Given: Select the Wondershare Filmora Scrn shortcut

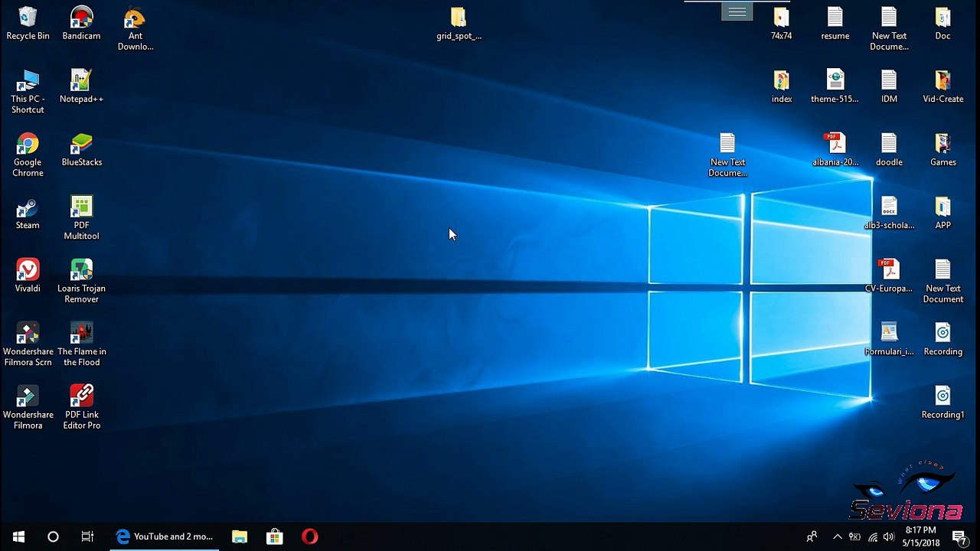Looking at the screenshot, I should point(28,344).
